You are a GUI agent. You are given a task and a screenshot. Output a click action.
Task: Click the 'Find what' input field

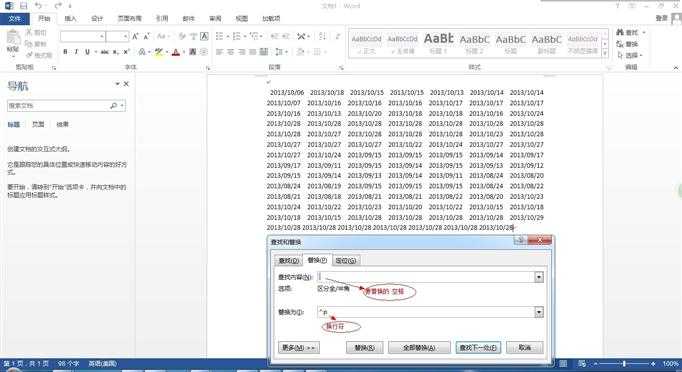point(426,277)
